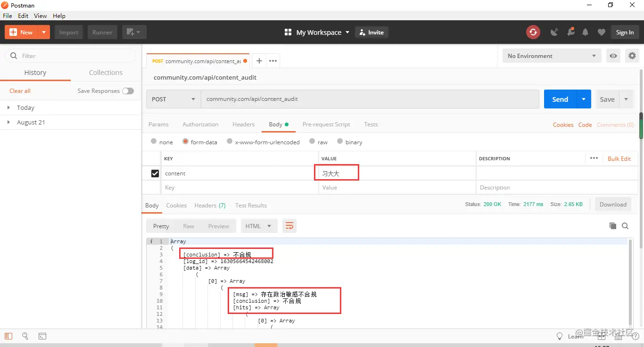Open new window icon button in toolbar
The height and width of the screenshot is (347, 644).
[134, 32]
